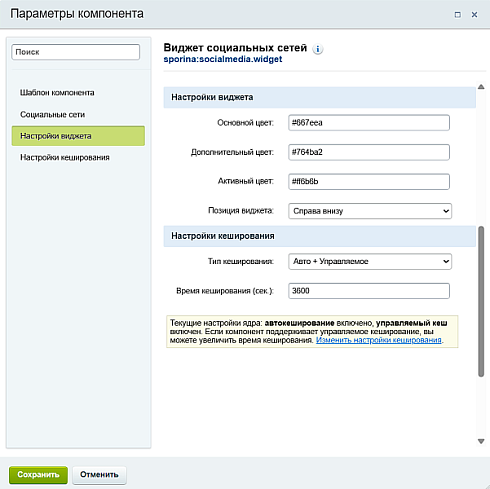Click the 'Виджет социальных сетей' title

click(235, 48)
